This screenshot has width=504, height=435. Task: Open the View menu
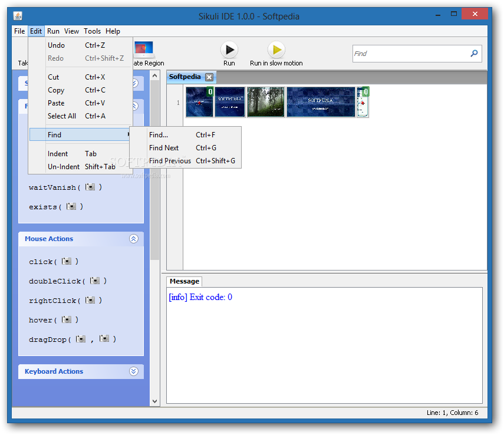tap(71, 31)
